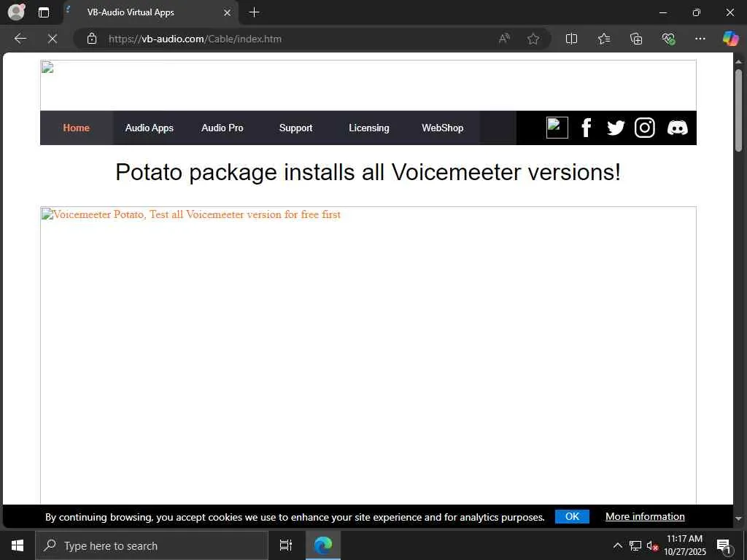Screen dimensions: 747x560
Task: Visit the VB-Audio Instagram page
Action: point(645,128)
